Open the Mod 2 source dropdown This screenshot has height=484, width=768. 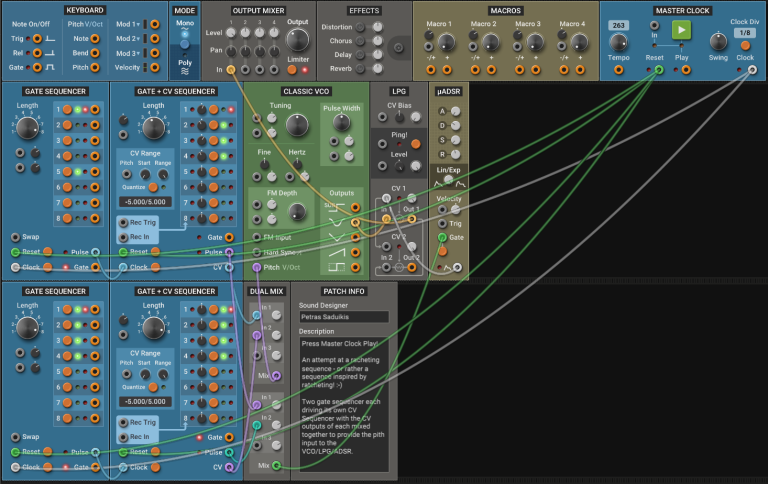click(x=128, y=38)
